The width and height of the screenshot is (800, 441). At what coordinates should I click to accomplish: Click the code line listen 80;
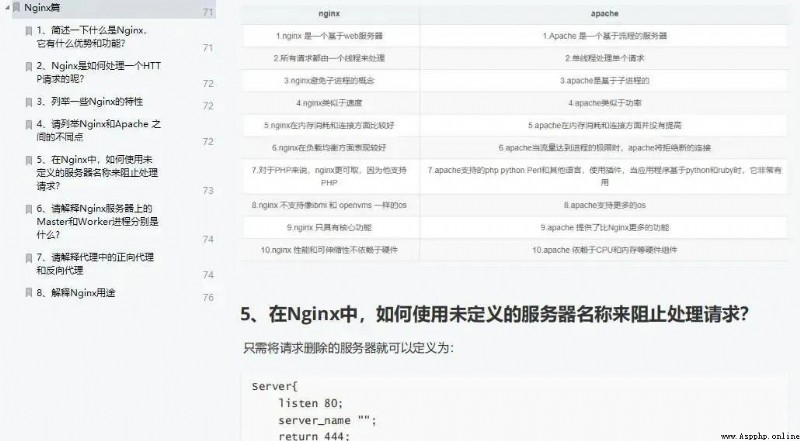pos(310,403)
